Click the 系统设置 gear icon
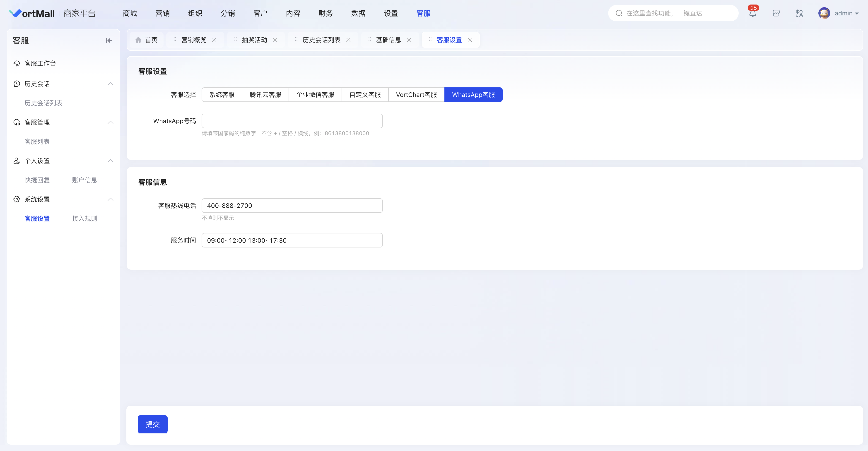This screenshot has width=868, height=451. (17, 199)
